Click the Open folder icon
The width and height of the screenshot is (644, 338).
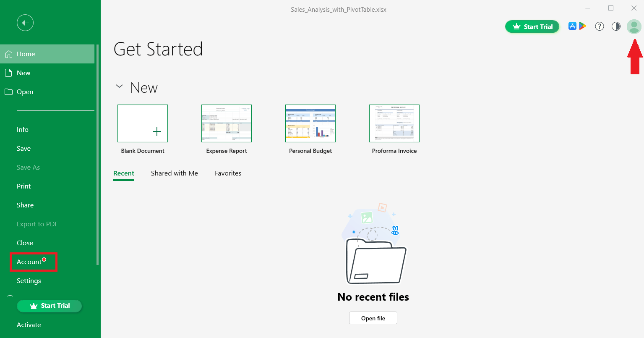coord(8,92)
